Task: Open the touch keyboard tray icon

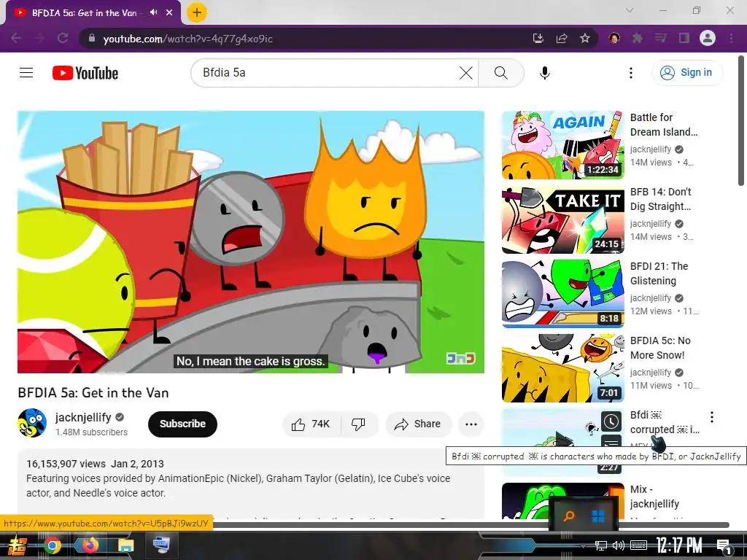Action: click(638, 545)
